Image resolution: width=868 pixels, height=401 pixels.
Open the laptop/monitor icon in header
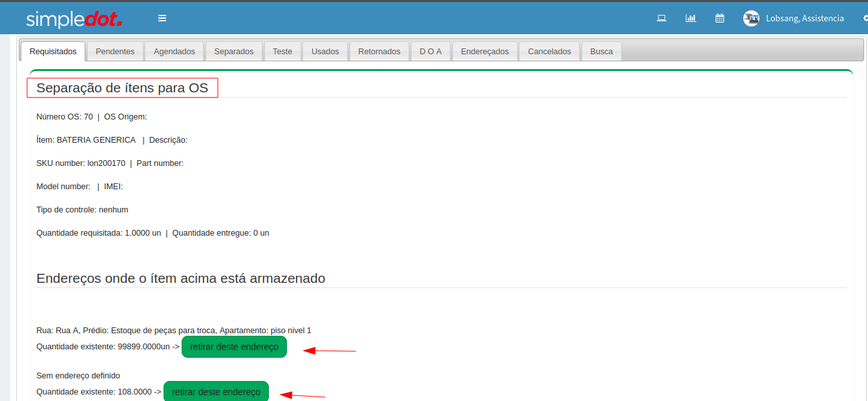tap(661, 18)
